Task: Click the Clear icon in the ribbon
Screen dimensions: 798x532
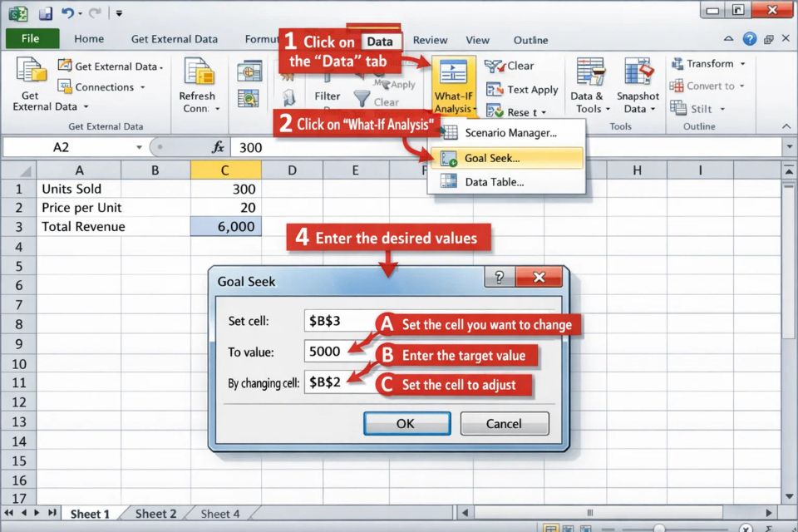Action: click(512, 66)
